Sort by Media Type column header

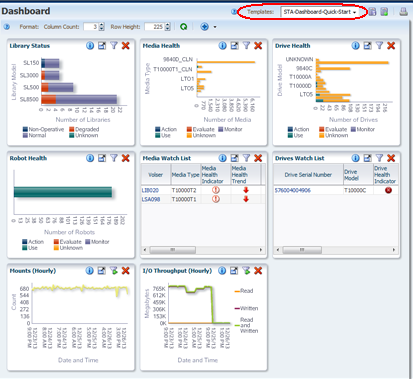tap(186, 175)
